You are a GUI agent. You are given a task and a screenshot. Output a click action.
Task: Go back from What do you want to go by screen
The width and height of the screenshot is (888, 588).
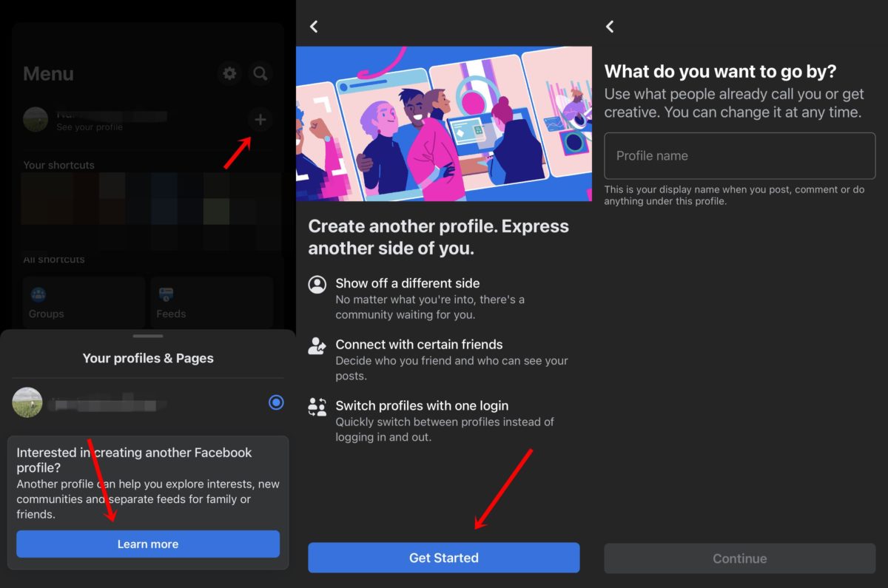(610, 27)
